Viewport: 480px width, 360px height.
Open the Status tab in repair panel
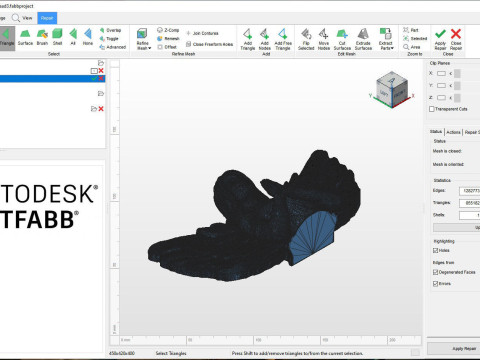(x=436, y=132)
